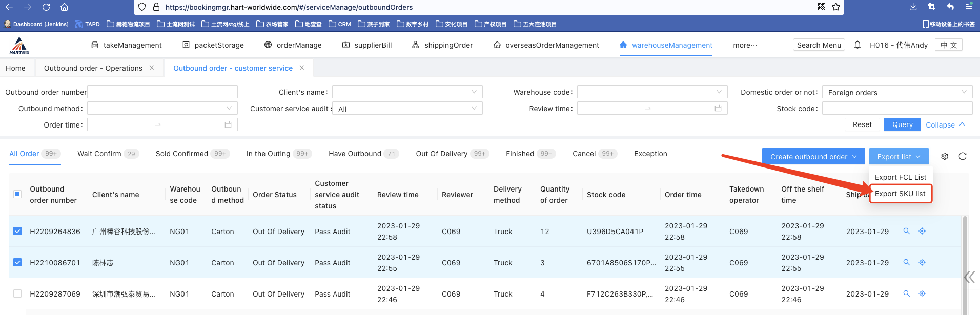The height and width of the screenshot is (315, 980).
Task: Select Export SKU list menu option
Action: pyautogui.click(x=900, y=194)
